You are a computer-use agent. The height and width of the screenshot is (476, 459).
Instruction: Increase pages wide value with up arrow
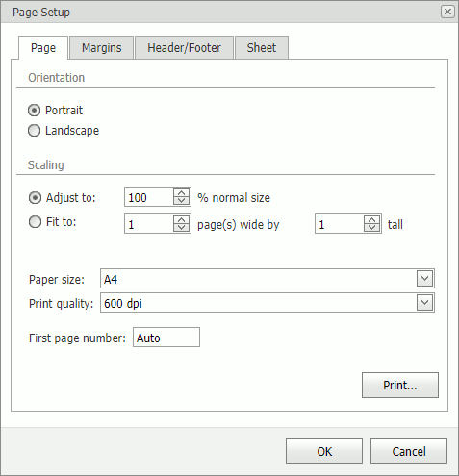click(x=181, y=220)
